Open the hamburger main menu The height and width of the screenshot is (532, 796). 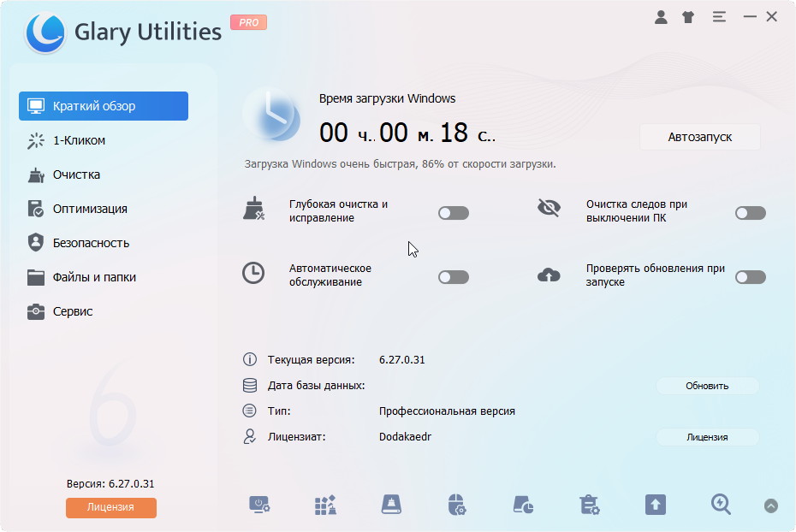719,17
